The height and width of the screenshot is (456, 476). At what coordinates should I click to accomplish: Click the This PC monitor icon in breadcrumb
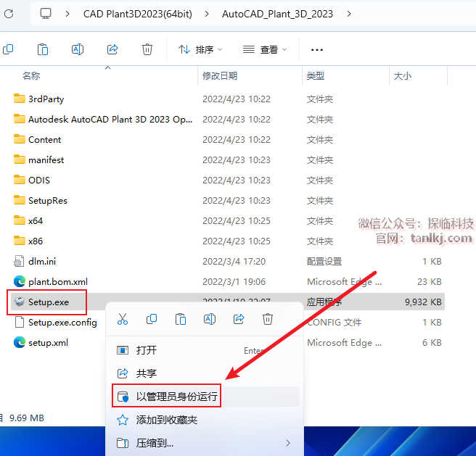46,14
